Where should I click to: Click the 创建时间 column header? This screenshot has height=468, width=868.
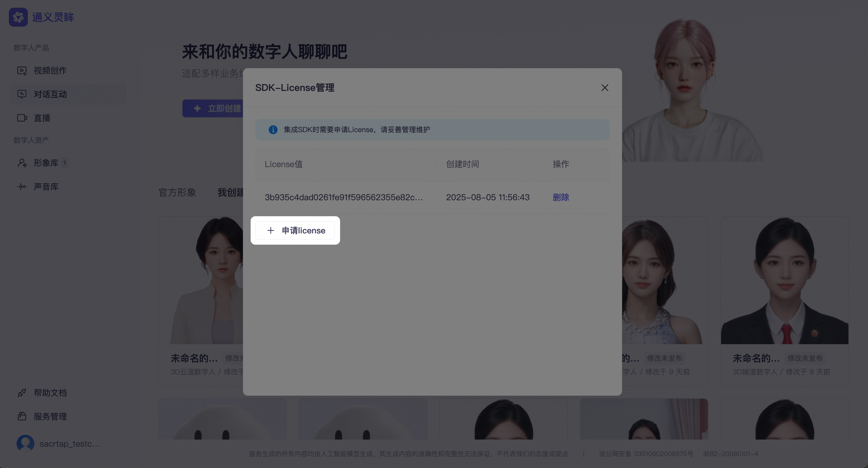tap(462, 164)
